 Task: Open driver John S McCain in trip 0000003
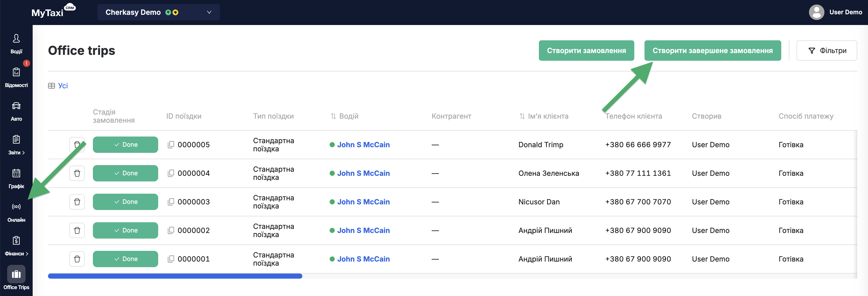click(363, 202)
